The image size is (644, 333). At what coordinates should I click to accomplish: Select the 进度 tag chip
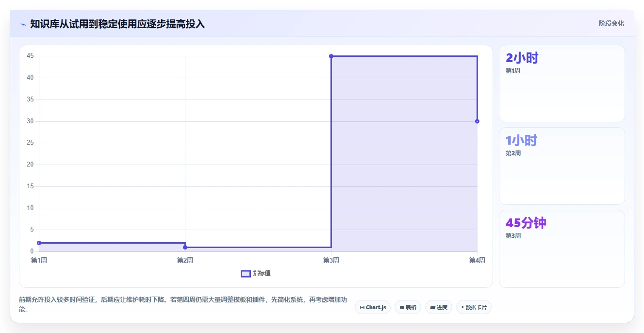(438, 307)
